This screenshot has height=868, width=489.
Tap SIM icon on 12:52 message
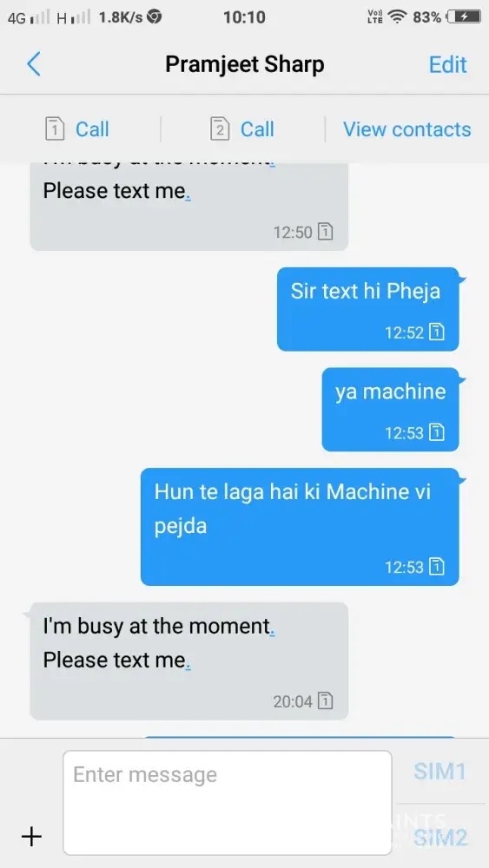pos(437,332)
